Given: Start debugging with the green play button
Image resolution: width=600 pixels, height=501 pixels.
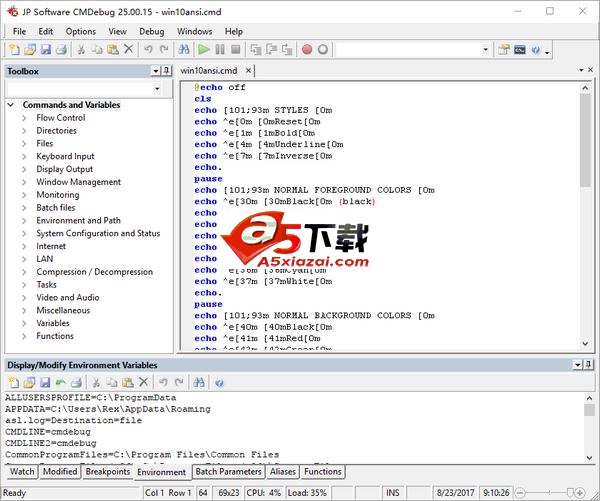Looking at the screenshot, I should click(x=204, y=49).
